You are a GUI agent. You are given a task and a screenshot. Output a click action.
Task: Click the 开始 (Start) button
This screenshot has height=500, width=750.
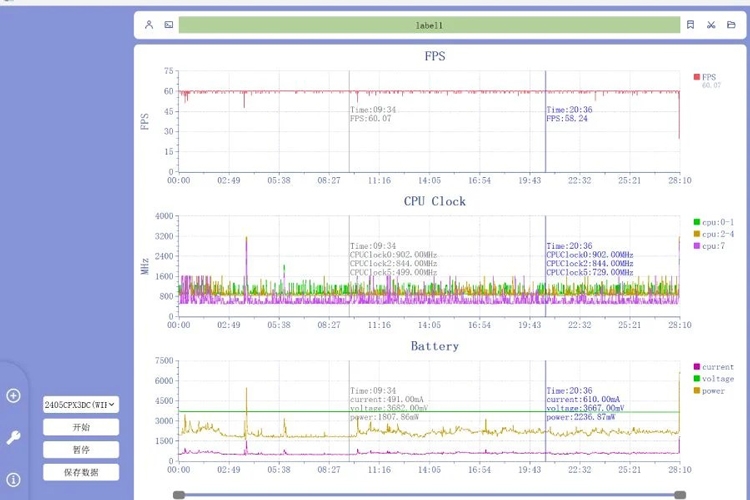point(80,427)
